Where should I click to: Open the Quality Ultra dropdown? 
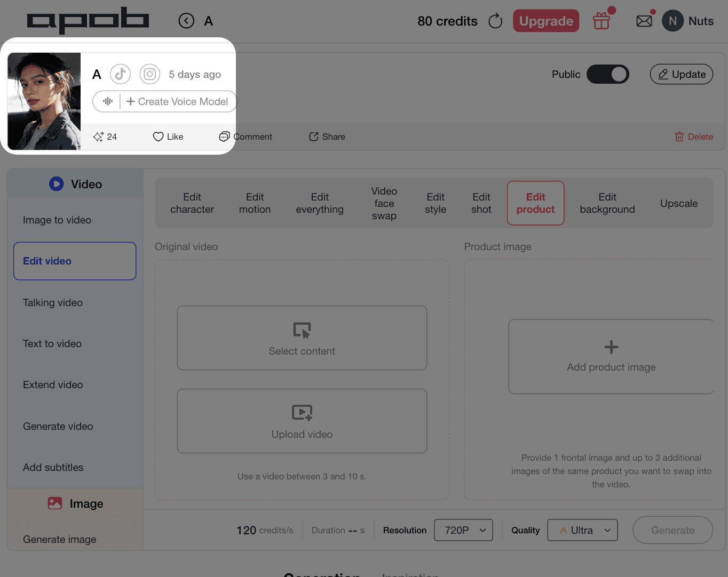click(582, 530)
